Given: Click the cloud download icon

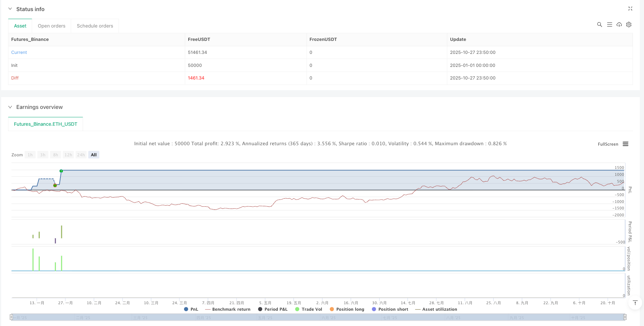Looking at the screenshot, I should click(x=619, y=24).
